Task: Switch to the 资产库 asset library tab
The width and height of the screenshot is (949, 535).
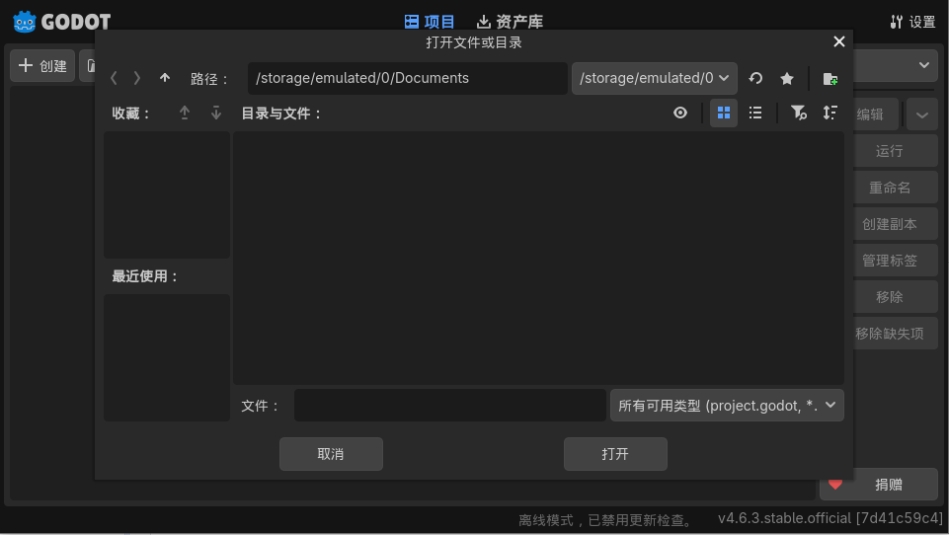Action: coord(510,22)
